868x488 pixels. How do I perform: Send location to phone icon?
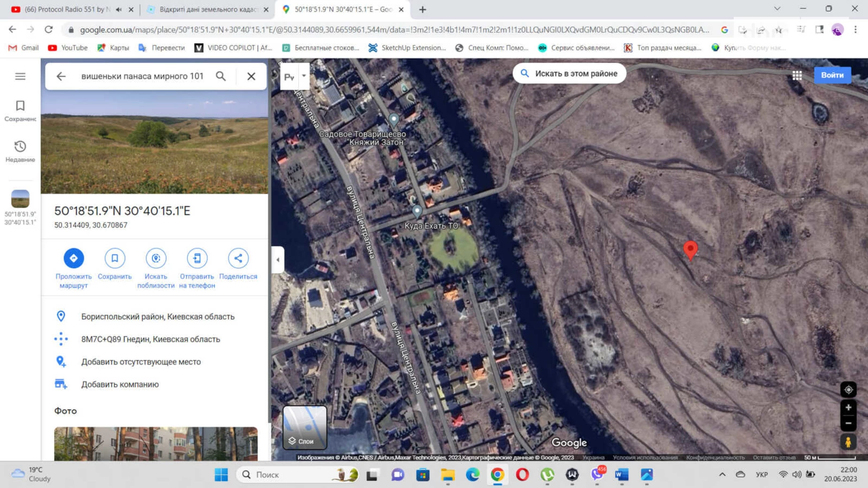197,258
